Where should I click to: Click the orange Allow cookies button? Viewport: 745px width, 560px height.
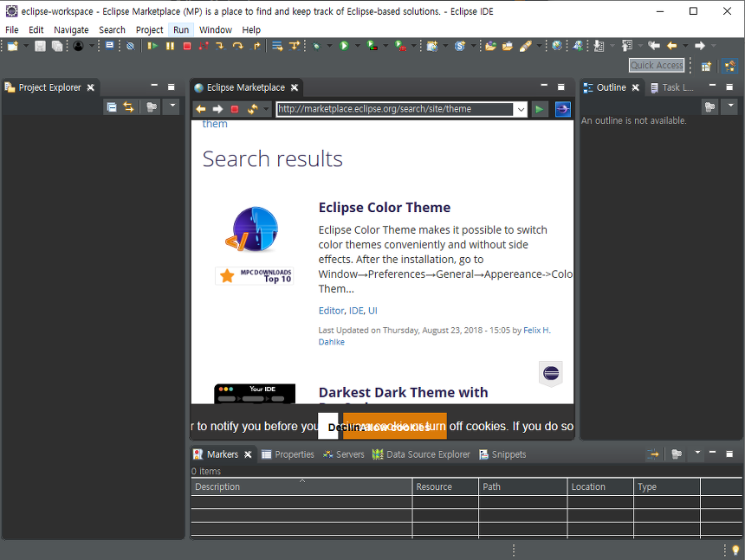click(395, 427)
